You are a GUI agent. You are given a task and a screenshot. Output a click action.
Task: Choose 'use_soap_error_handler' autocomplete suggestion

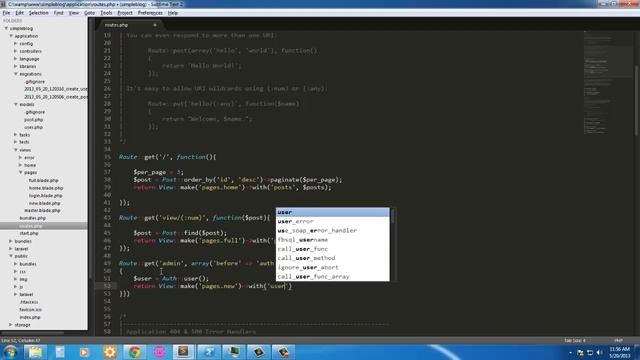tap(333, 231)
